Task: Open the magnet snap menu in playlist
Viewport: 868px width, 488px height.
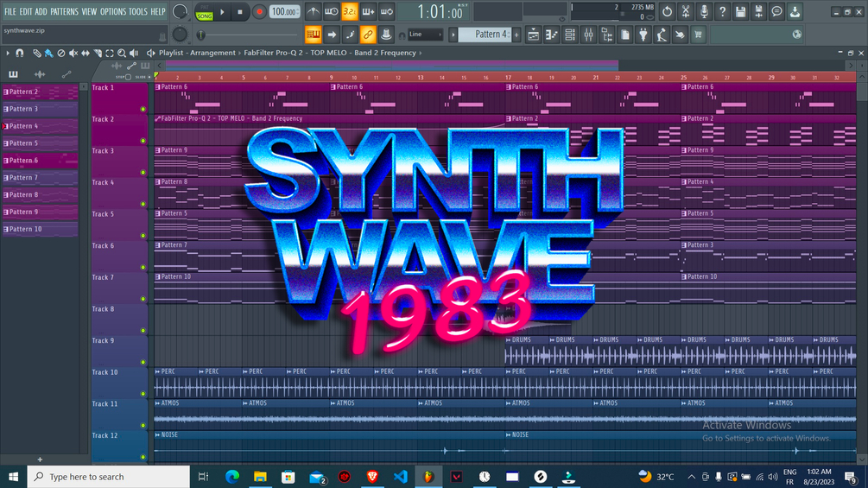Action: pyautogui.click(x=19, y=53)
